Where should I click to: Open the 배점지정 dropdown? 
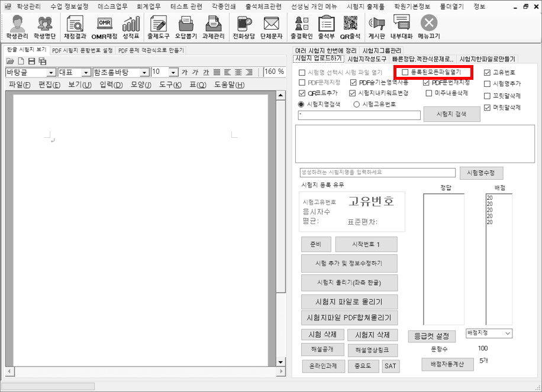[x=489, y=333]
